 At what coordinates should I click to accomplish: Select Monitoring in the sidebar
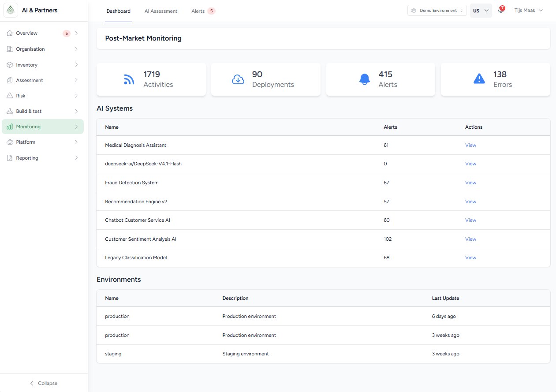43,127
